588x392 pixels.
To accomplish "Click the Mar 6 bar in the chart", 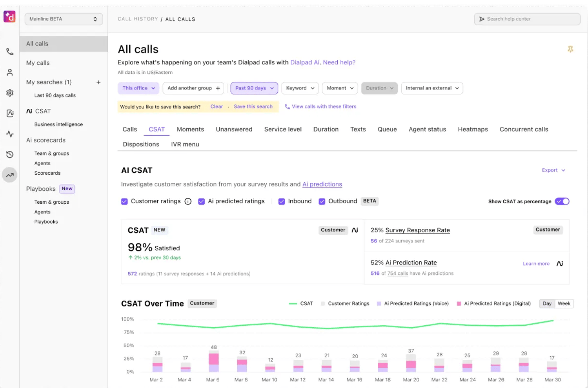I will (214, 362).
